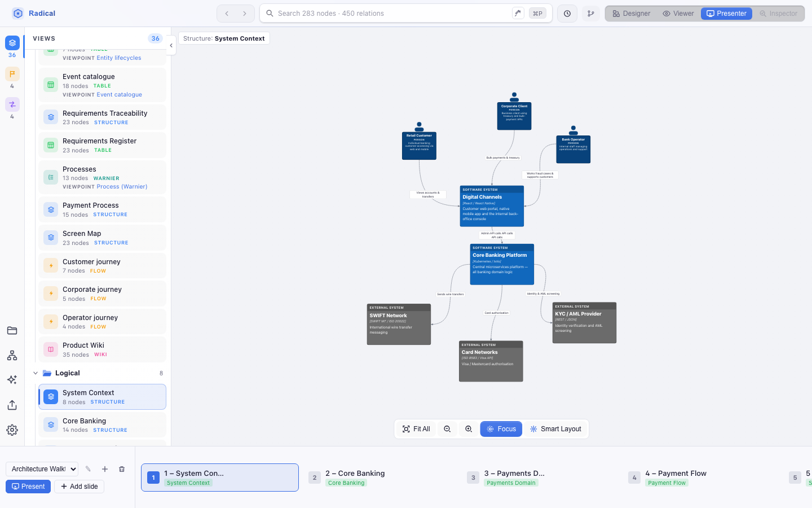
Task: Open the Product Wiki view
Action: pyautogui.click(x=102, y=349)
